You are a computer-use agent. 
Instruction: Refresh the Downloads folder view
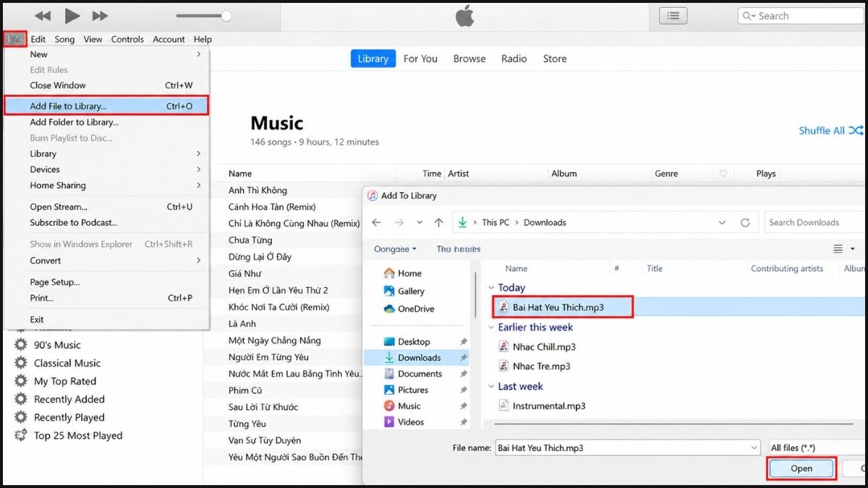745,223
